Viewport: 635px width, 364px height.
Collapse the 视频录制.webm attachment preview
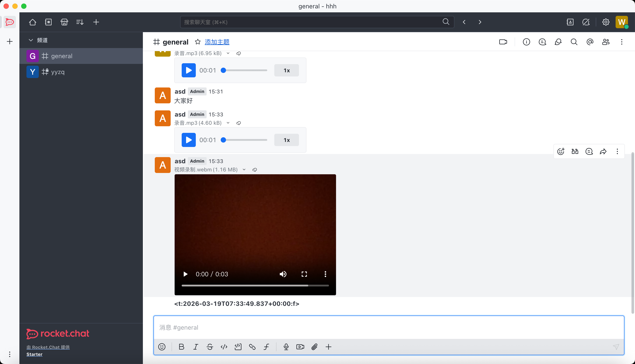(244, 169)
